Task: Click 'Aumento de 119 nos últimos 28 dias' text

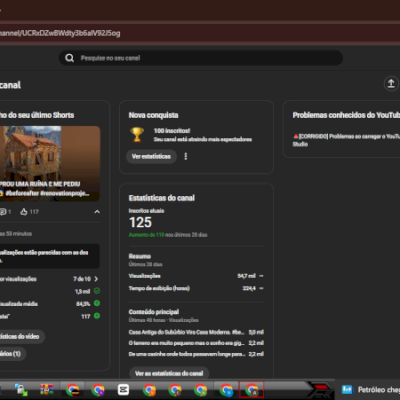Action: (168, 235)
